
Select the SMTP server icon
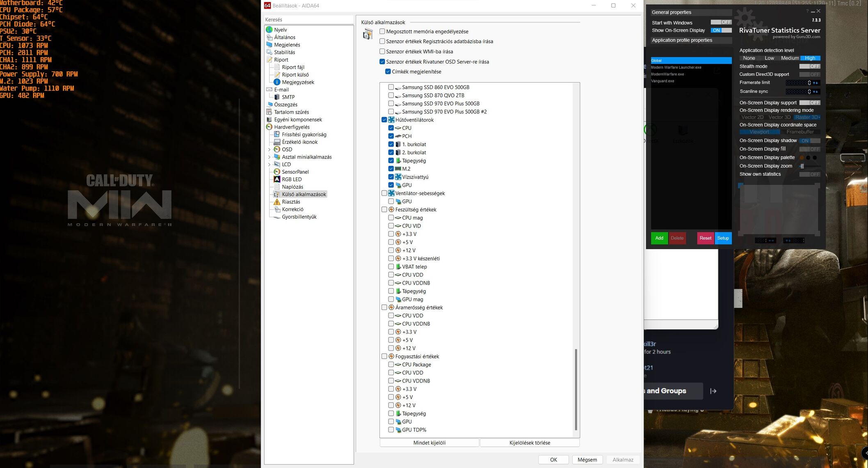[277, 97]
